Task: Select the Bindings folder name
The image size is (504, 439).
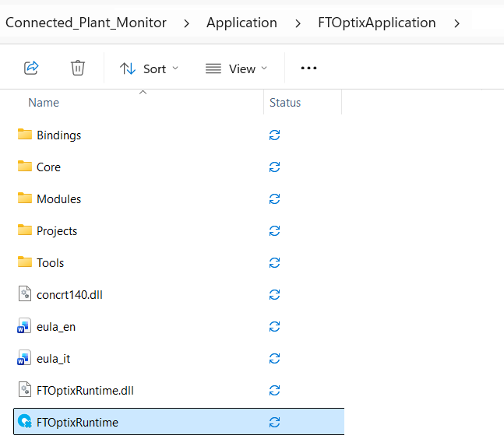Action: click(59, 135)
